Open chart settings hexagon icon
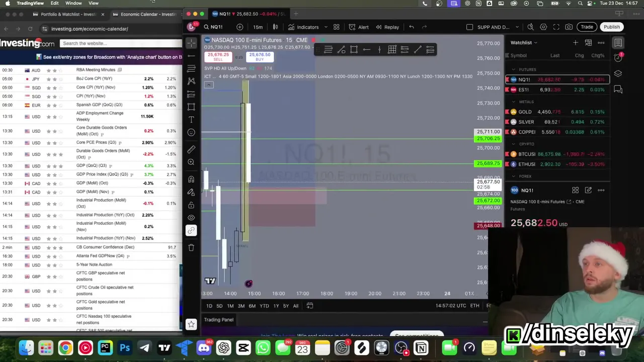This screenshot has width=644, height=362. tap(543, 27)
